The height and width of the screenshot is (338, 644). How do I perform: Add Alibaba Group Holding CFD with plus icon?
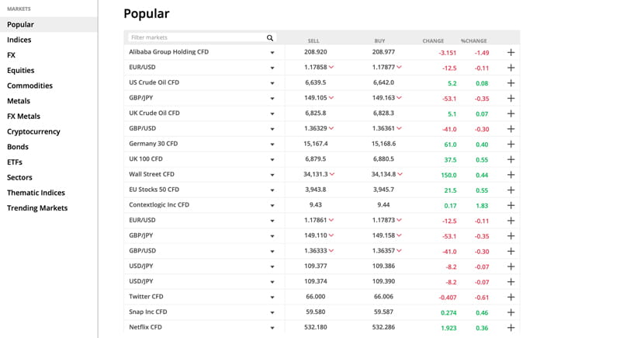tap(511, 52)
